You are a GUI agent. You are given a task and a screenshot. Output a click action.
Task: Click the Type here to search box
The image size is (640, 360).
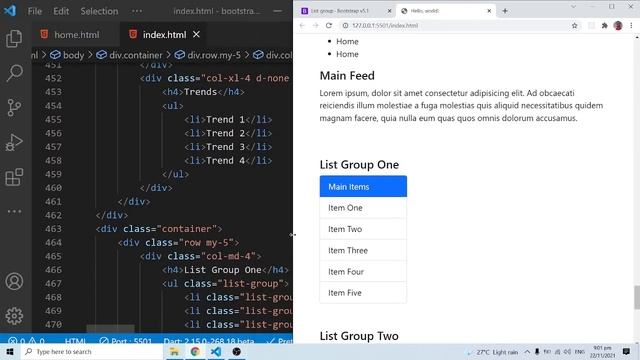[x=91, y=351]
